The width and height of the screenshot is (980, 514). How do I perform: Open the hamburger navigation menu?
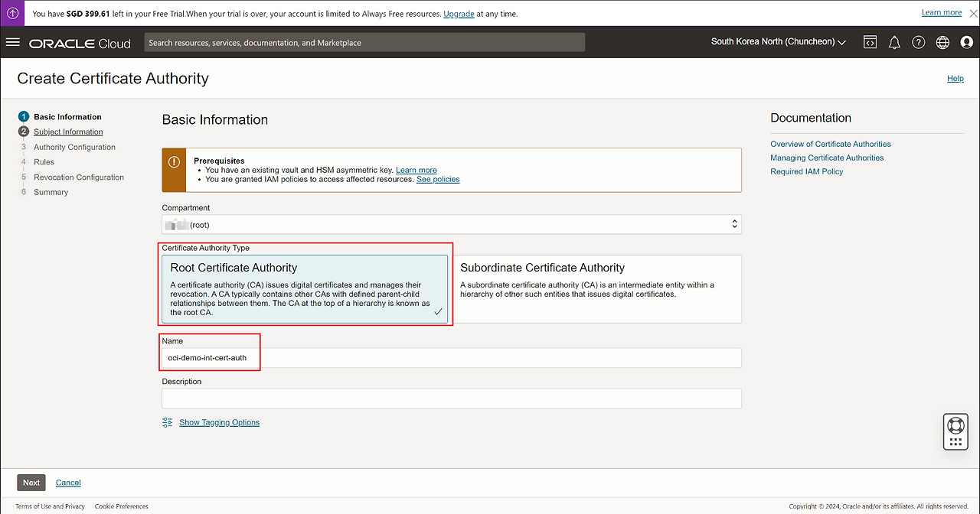[12, 42]
